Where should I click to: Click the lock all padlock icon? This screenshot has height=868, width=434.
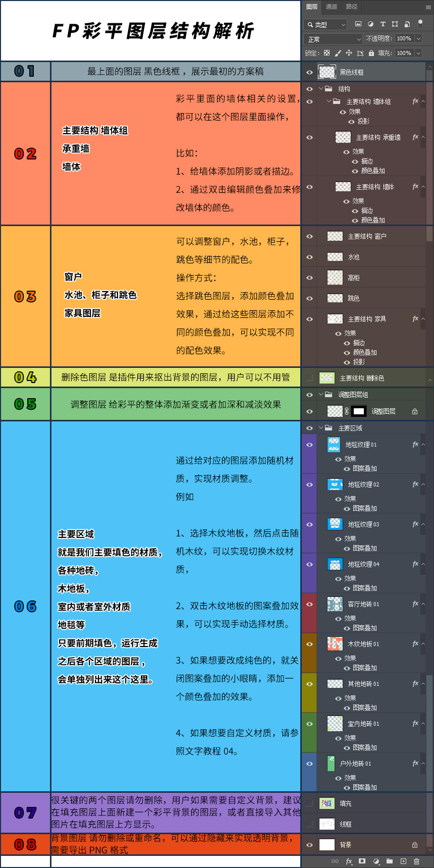click(x=371, y=53)
